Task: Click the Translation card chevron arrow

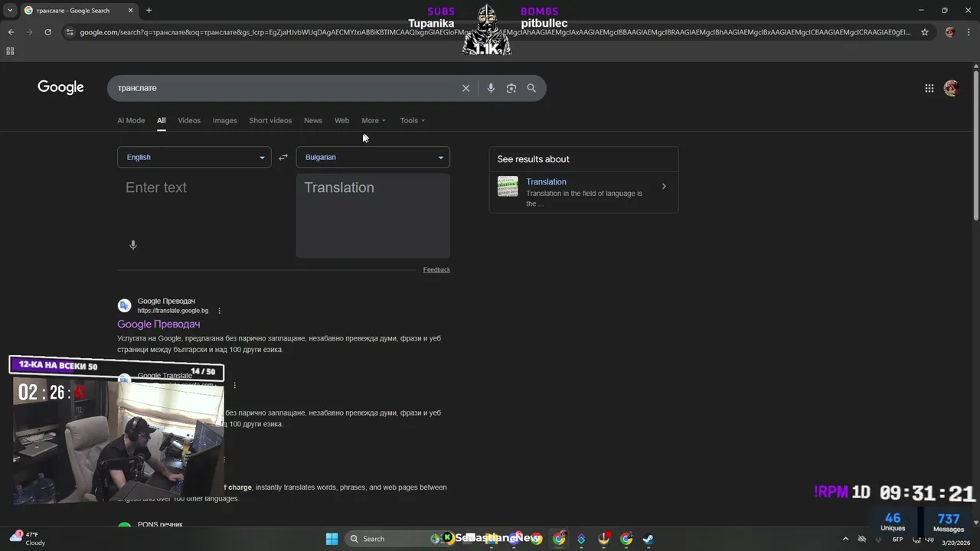Action: click(x=664, y=186)
